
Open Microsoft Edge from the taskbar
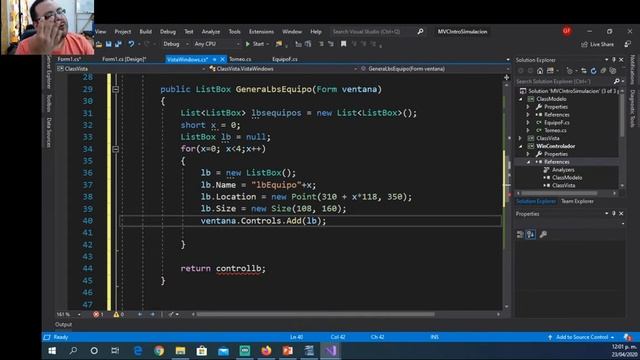(x=138, y=351)
